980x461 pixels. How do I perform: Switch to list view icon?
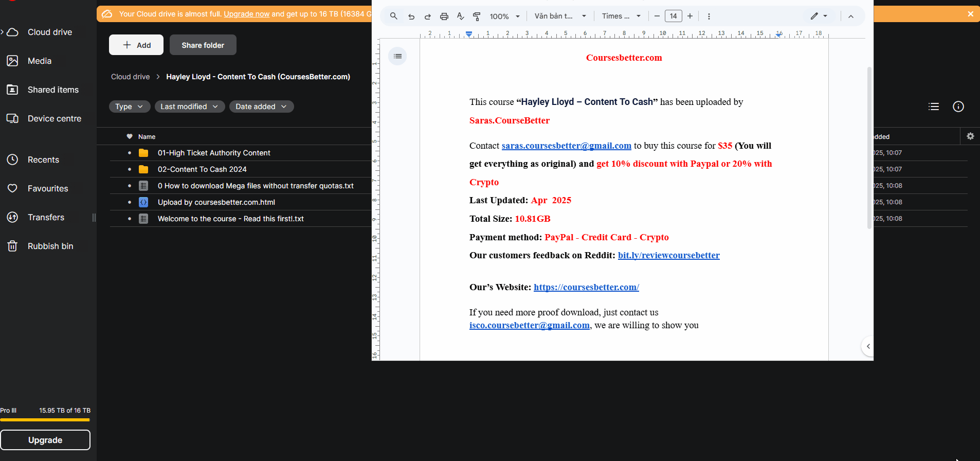point(933,107)
